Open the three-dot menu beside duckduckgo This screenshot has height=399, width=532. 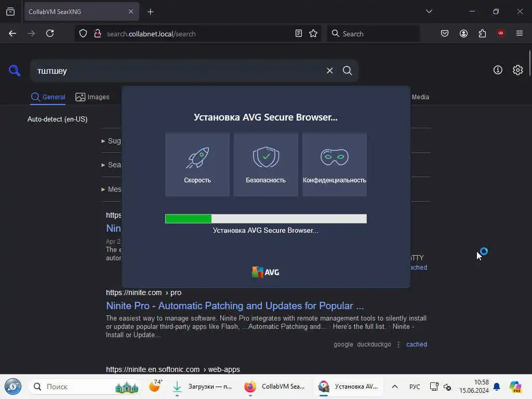click(398, 344)
